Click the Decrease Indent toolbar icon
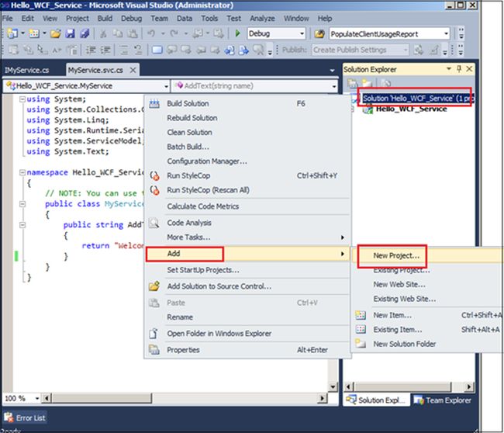Screen dimensions: 504x433 point(91,50)
